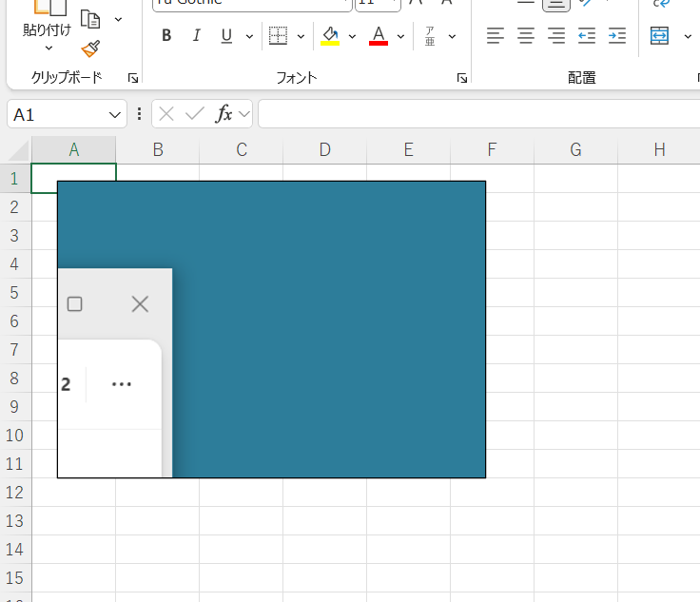Toggle Italic formatting
The image size is (700, 602).
coord(197,36)
